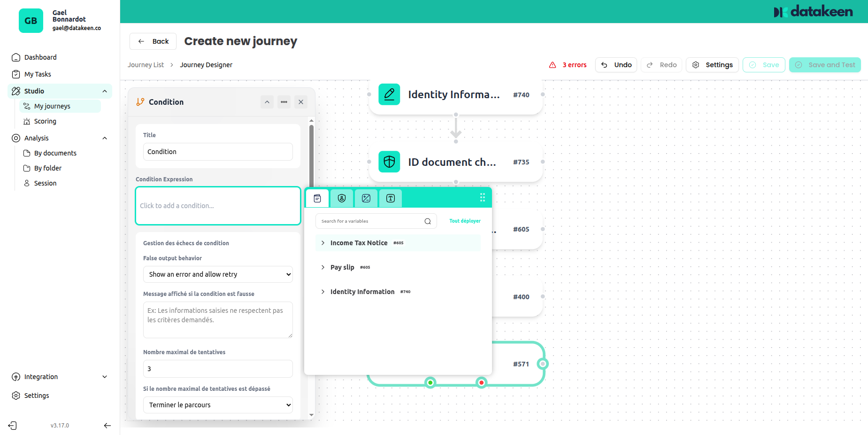Click the documents tab icon in picker
Viewport: 868px width, 435px height.
pos(317,198)
